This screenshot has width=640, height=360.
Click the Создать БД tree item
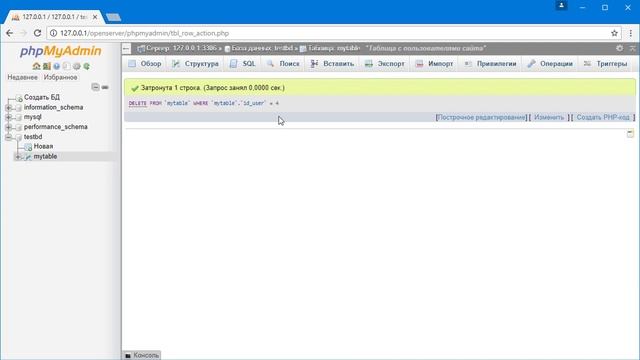point(42,98)
